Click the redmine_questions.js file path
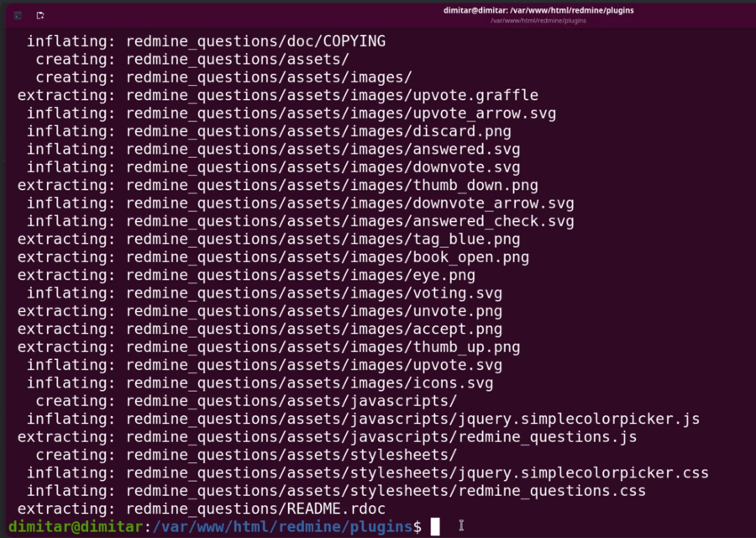Viewport: 756px width, 538px height. tap(381, 436)
